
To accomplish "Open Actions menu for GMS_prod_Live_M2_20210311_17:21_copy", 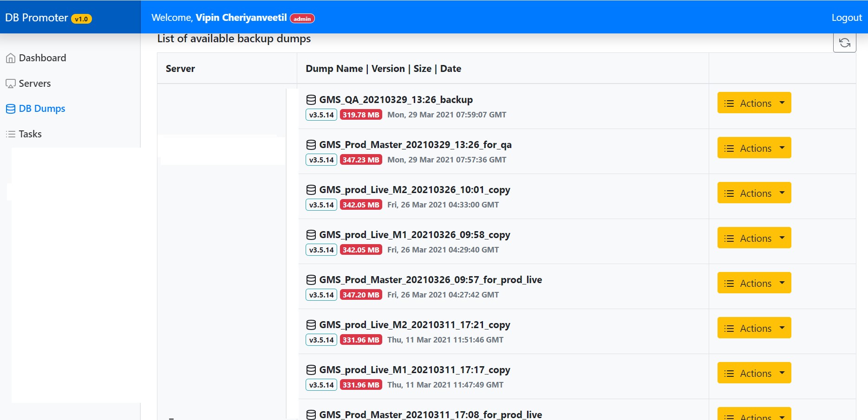I will pyautogui.click(x=754, y=328).
